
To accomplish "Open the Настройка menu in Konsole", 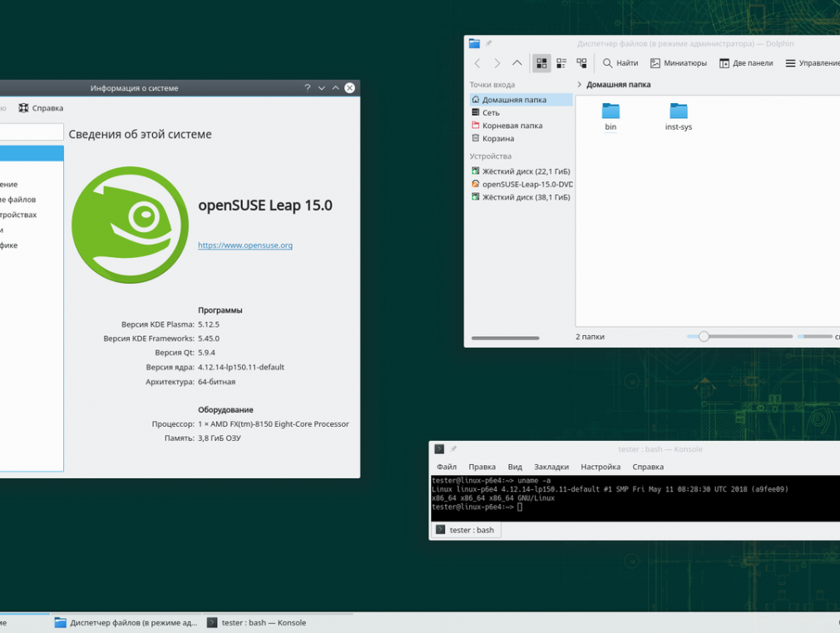I will [x=600, y=467].
